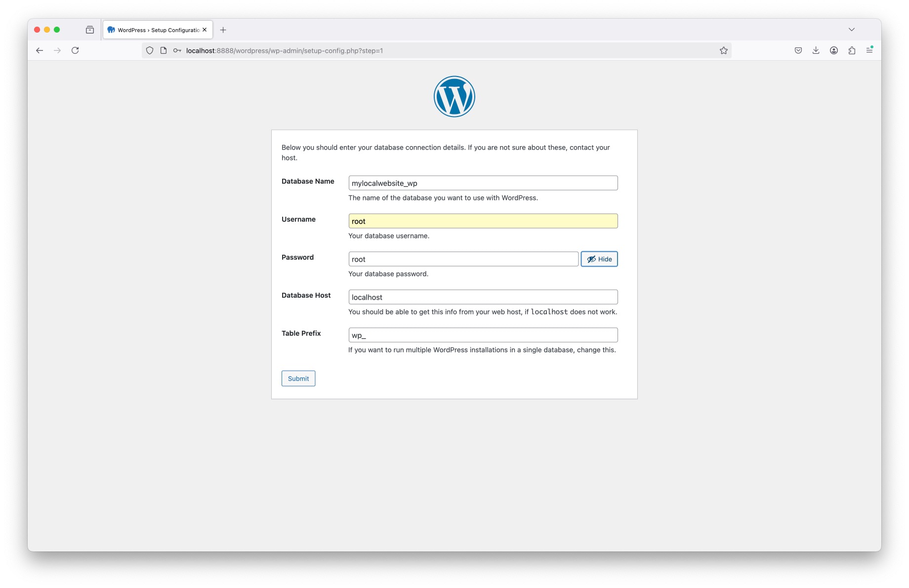The image size is (909, 588).
Task: Minimize the window with yellow button
Action: tap(47, 30)
